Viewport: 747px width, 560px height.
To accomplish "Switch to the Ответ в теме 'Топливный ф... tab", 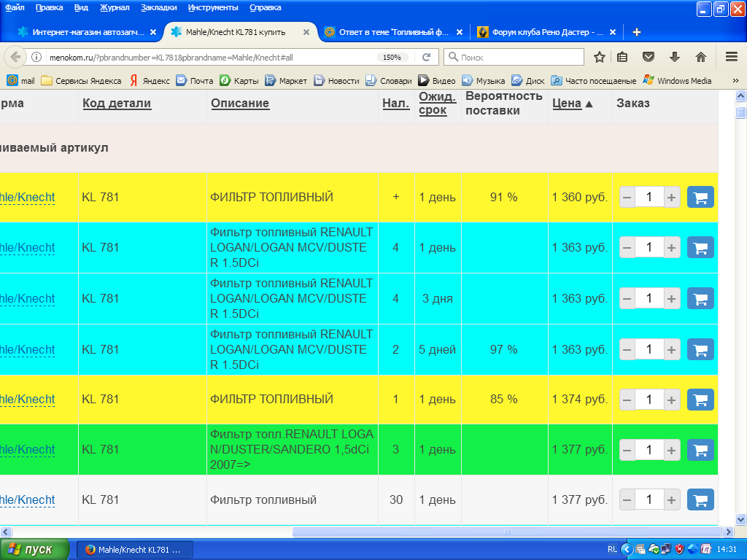I will [x=393, y=32].
